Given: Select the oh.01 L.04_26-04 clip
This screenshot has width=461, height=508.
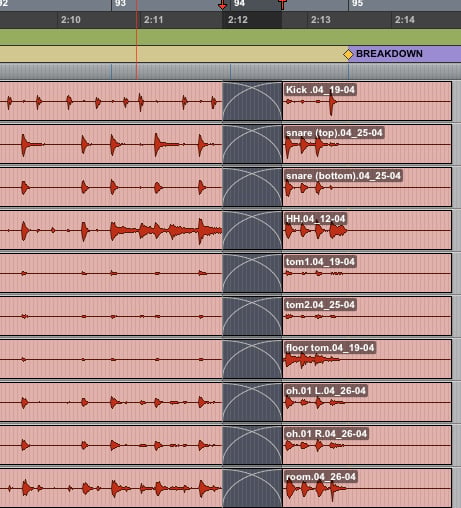Looking at the screenshot, I should [x=367, y=402].
